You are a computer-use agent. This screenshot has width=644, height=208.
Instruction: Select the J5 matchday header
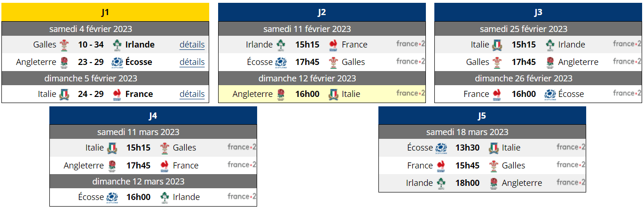tap(482, 115)
